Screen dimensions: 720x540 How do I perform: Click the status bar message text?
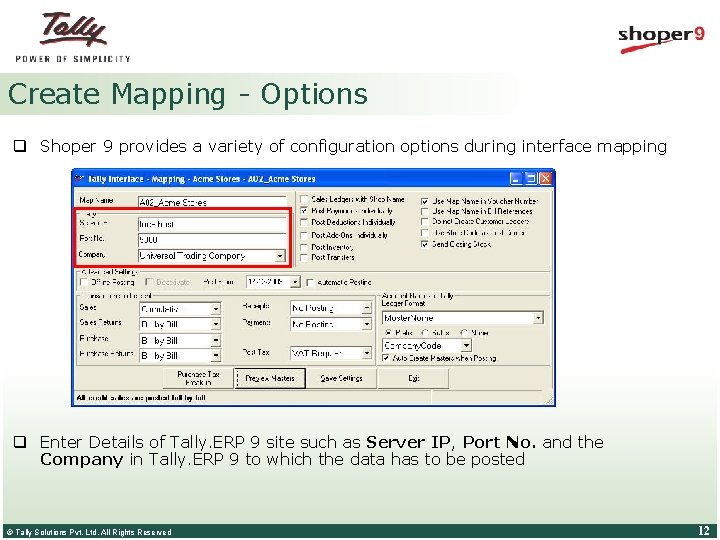141,398
